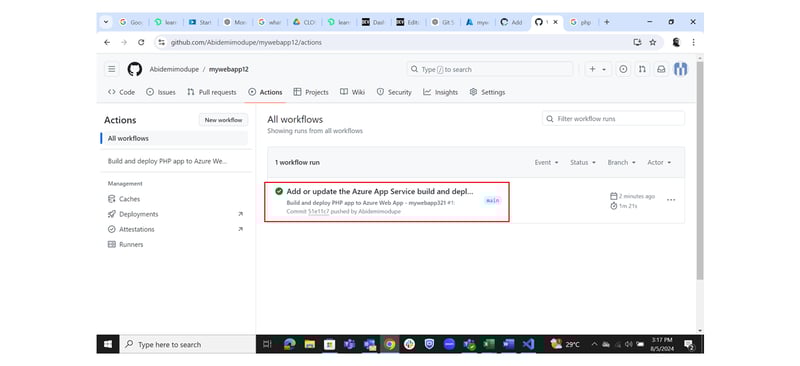This screenshot has height=366, width=800.
Task: Open the notifications inbox icon
Action: point(661,69)
